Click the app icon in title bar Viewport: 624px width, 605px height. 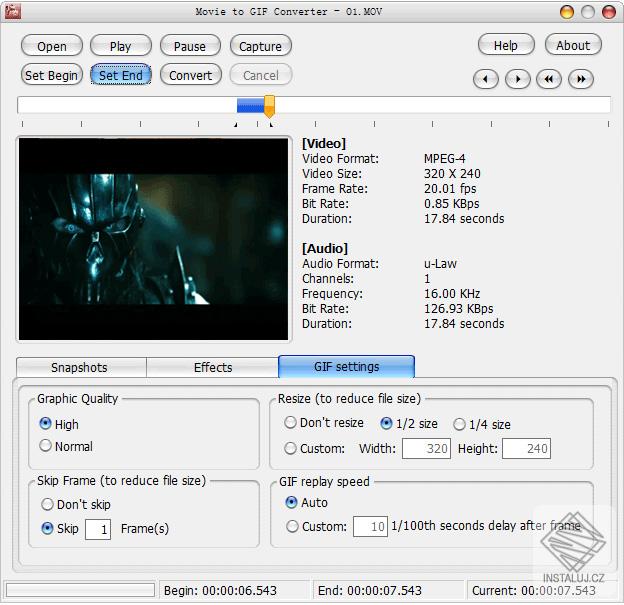pos(12,11)
